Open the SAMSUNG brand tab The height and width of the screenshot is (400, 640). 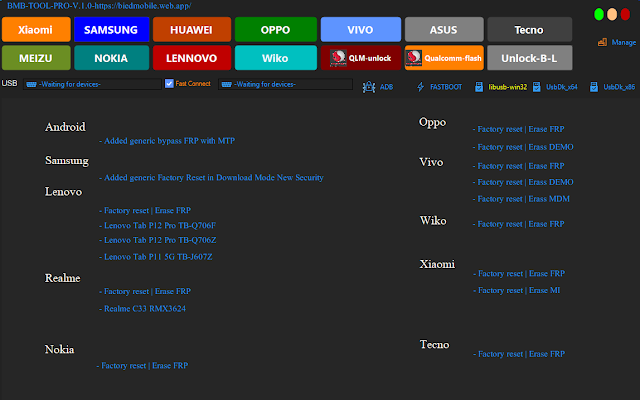pos(111,29)
